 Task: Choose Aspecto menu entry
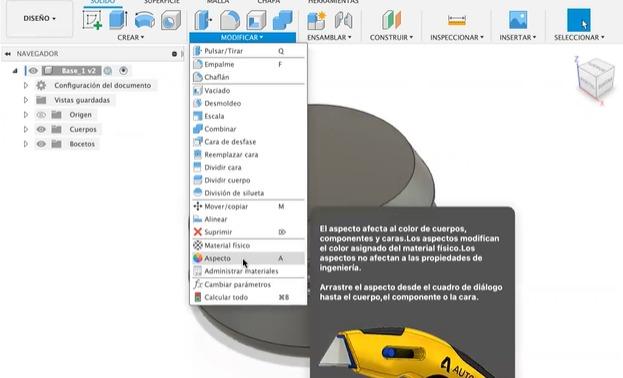(x=248, y=258)
